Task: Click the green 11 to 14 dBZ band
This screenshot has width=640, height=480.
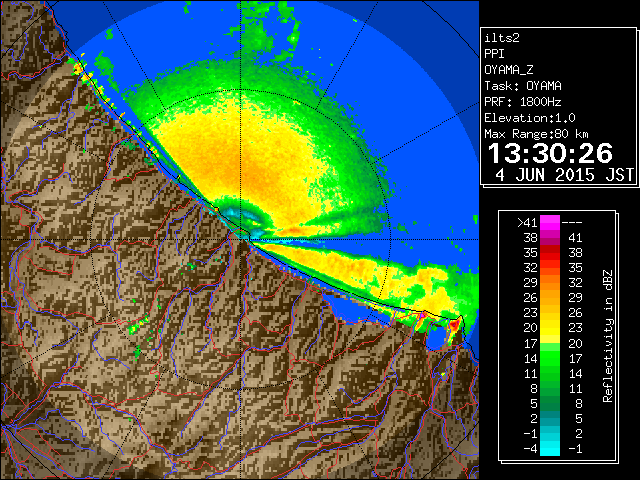Action: 550,373
